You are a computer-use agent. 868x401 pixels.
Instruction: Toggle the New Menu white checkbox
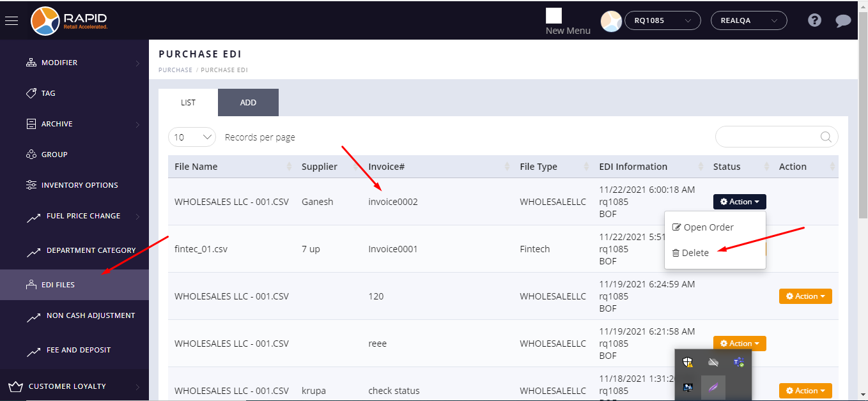click(x=554, y=16)
